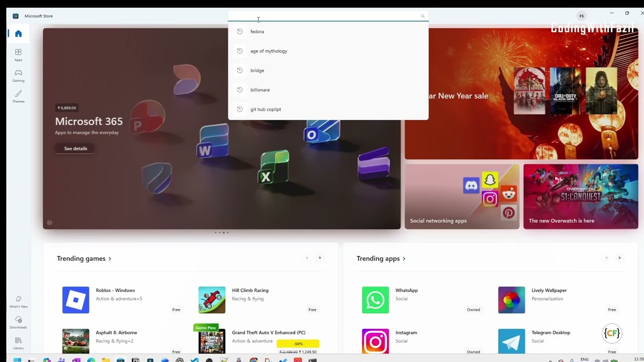The height and width of the screenshot is (362, 644).
Task: Show next Trending apps
Action: click(619, 258)
